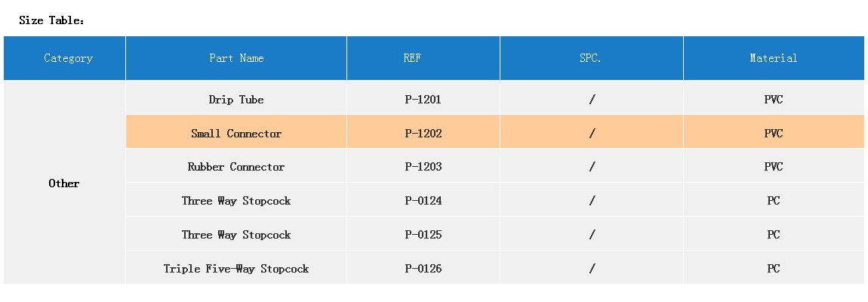Click Three Way Stopcock for P-0125
The image size is (868, 302).
point(236,235)
